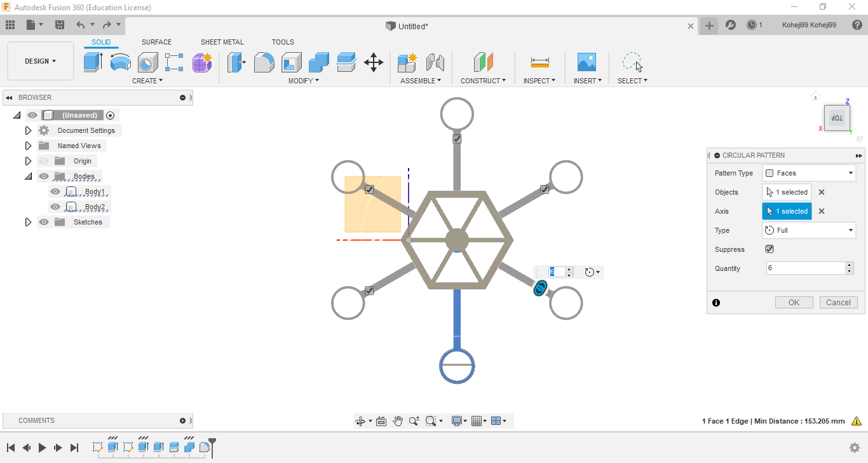Click the info icon in Circular Pattern dialog
Viewport: 868px width, 463px height.
pos(716,303)
